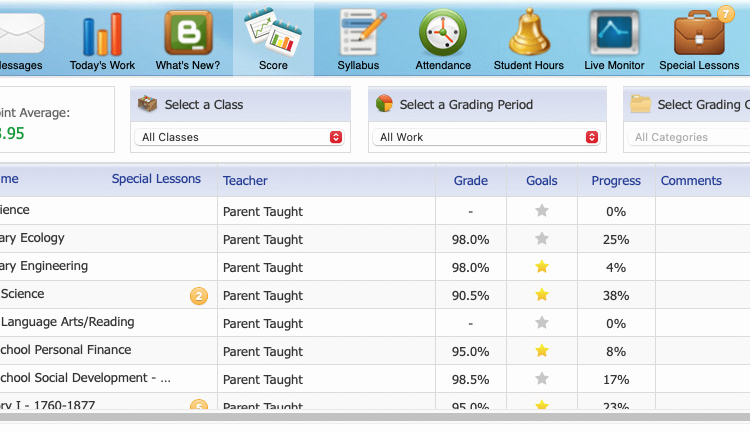
Task: Toggle goal star for Engineering row
Action: (x=542, y=267)
